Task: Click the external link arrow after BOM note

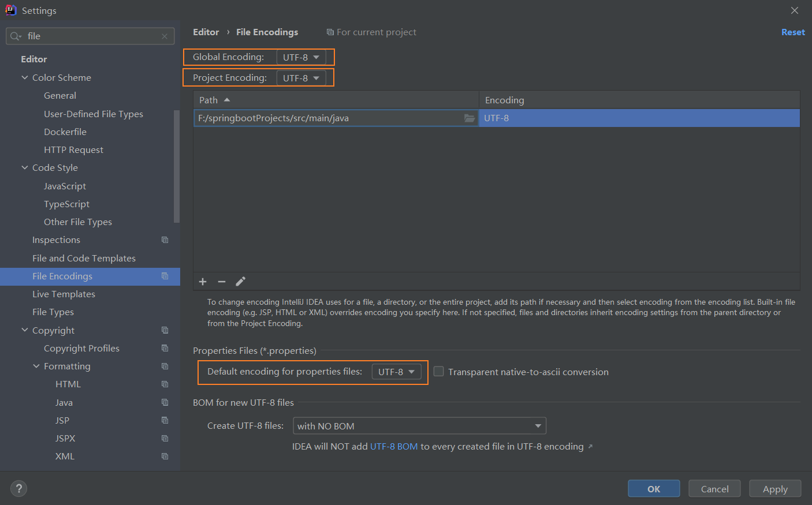Action: pyautogui.click(x=590, y=447)
